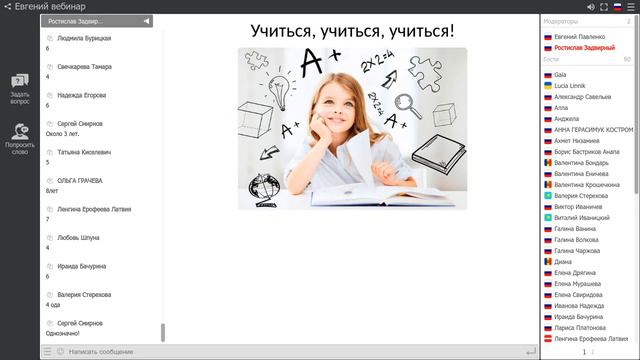Open language selector Russian flag icon

[x=617, y=7]
